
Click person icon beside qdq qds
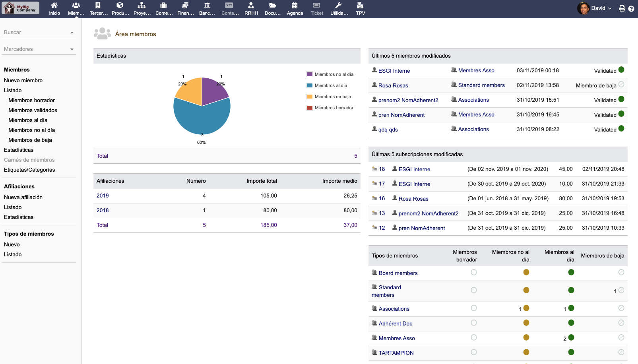point(374,129)
